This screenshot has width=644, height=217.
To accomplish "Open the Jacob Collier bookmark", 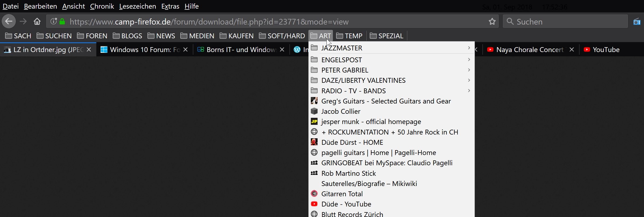I will pyautogui.click(x=392, y=111).
